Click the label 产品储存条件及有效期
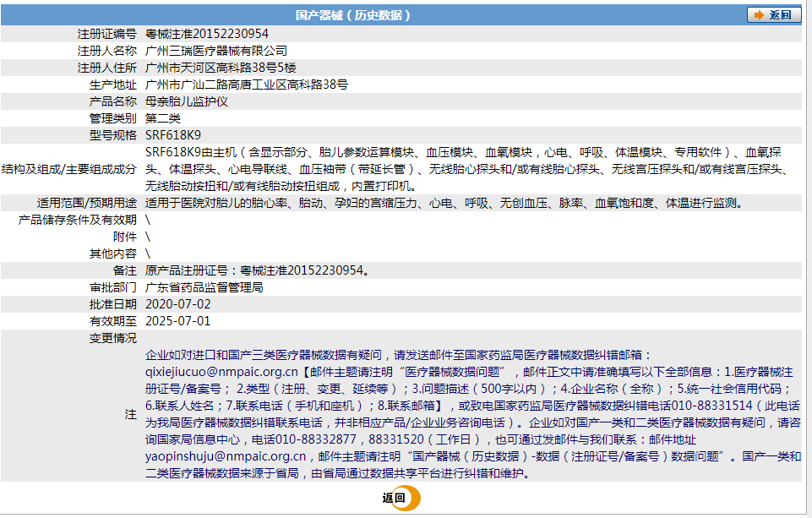812x518 pixels. (x=78, y=220)
